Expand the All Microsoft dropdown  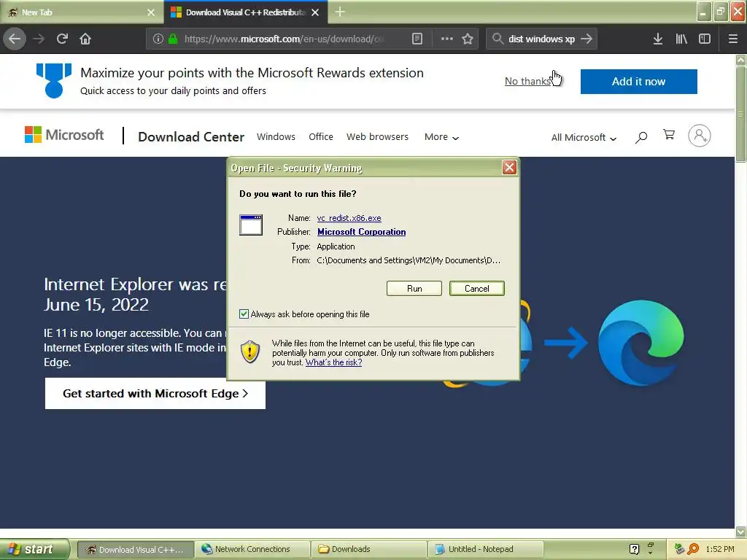pyautogui.click(x=584, y=138)
